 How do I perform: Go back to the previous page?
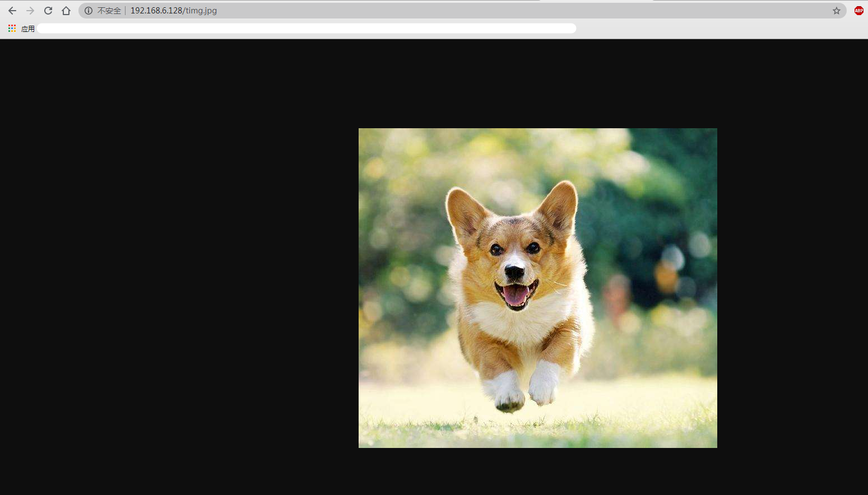tap(12, 11)
